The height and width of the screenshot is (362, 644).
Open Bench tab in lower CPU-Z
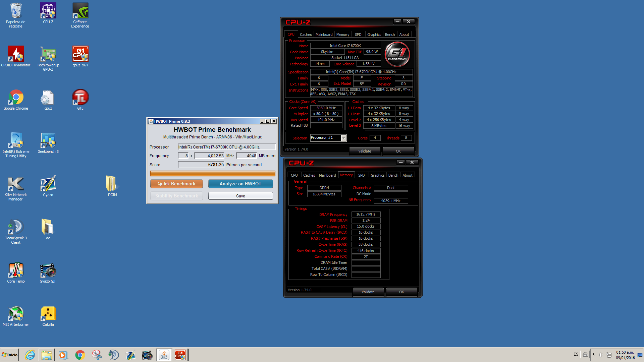point(393,175)
